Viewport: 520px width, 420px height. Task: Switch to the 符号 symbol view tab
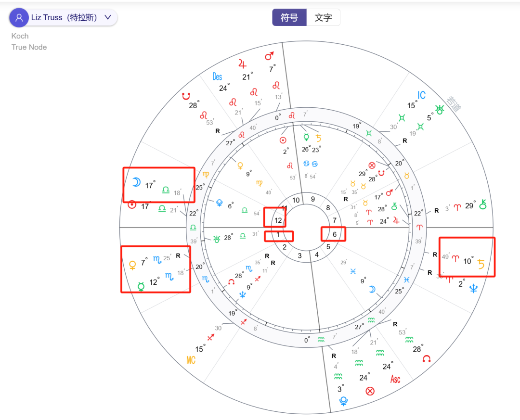click(x=289, y=18)
